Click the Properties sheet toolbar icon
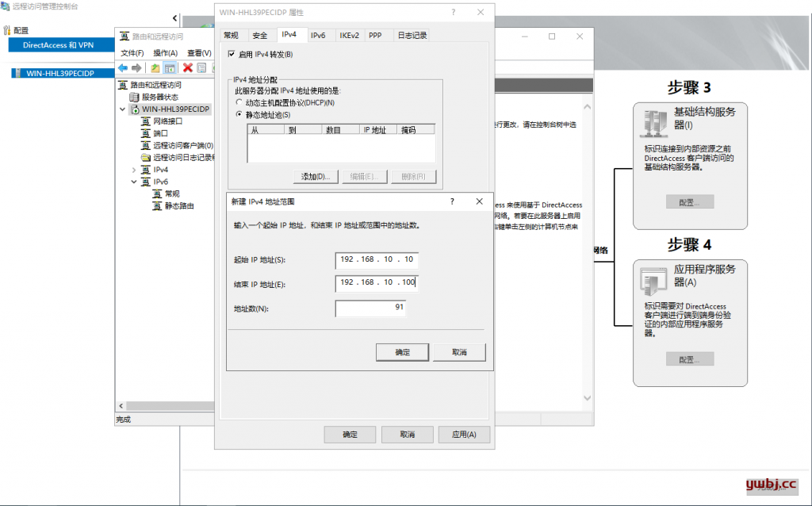 [x=201, y=68]
